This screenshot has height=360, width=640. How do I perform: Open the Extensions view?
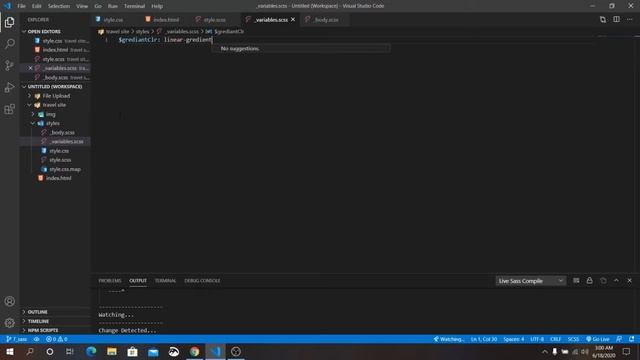[9, 109]
